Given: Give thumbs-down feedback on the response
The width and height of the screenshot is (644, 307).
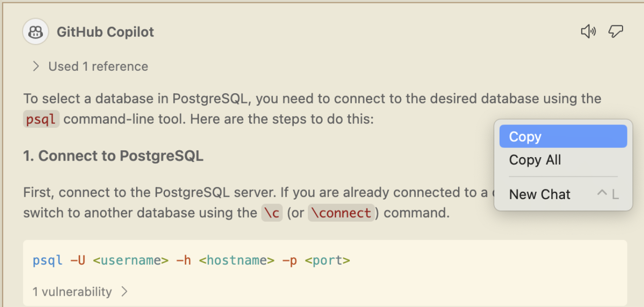Looking at the screenshot, I should coord(616,31).
